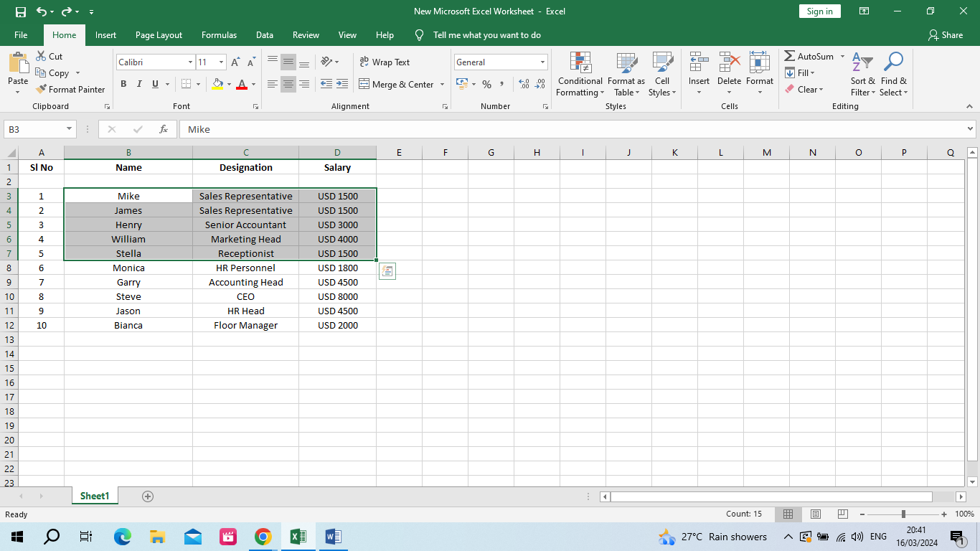This screenshot has height=551, width=980.
Task: Increase font size with the large A
Action: coord(235,62)
